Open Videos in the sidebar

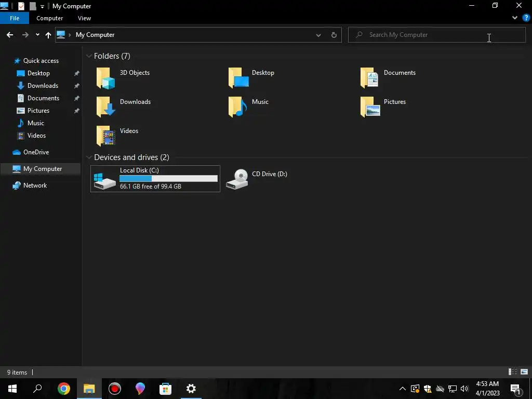coord(36,136)
